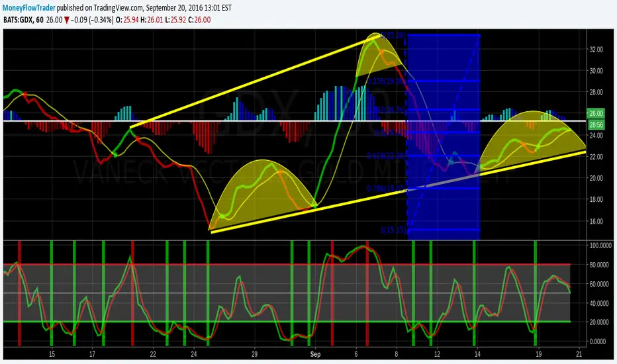Click the 1(15.15) Fibonacci level label
617x364 pixels.
coord(393,230)
